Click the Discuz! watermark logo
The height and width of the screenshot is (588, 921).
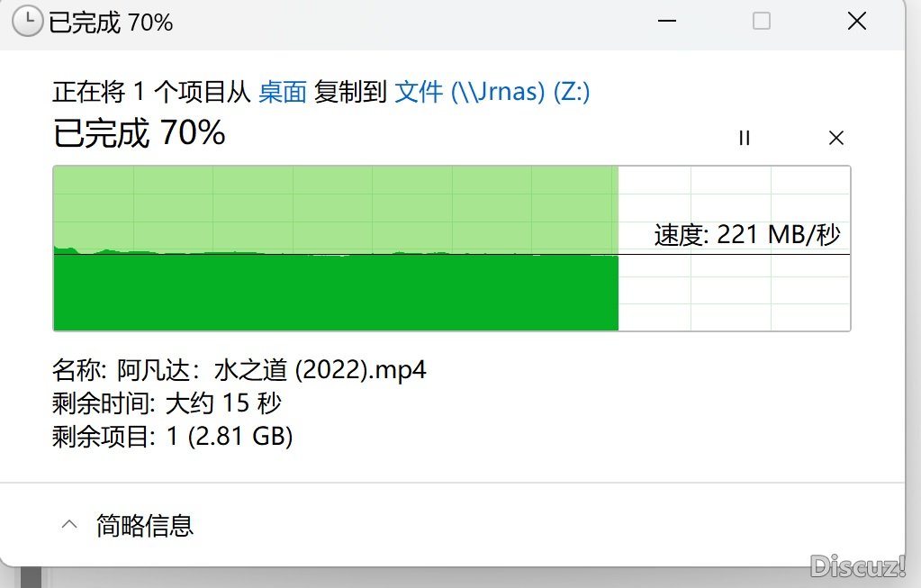(858, 565)
